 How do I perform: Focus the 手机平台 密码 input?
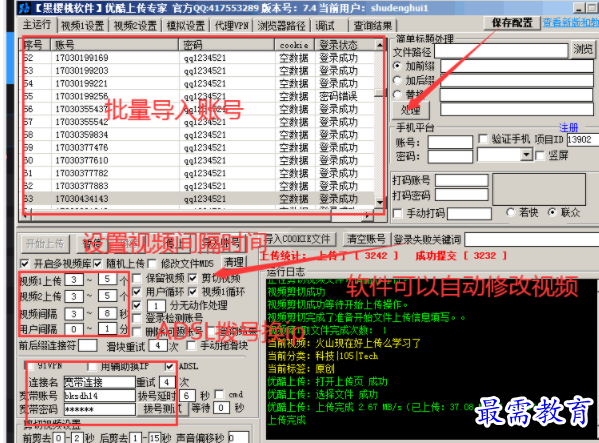(450, 157)
